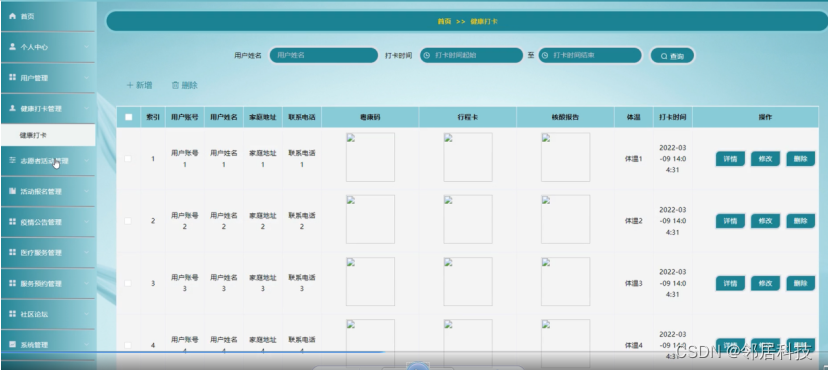Click row 1 行程卡 image thumbnail
The width and height of the screenshot is (828, 370).
point(468,157)
